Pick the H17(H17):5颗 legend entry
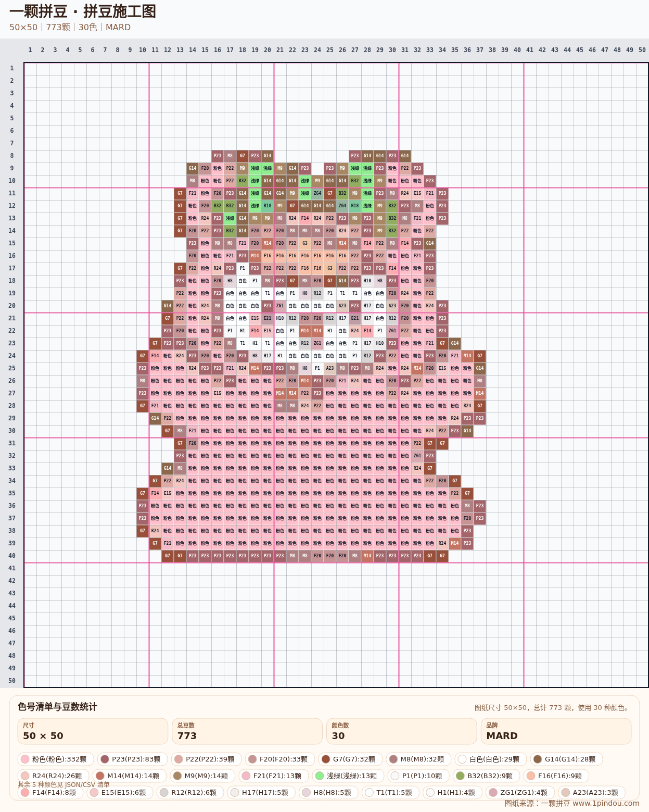Screen dimensions: 649x812 262,792
